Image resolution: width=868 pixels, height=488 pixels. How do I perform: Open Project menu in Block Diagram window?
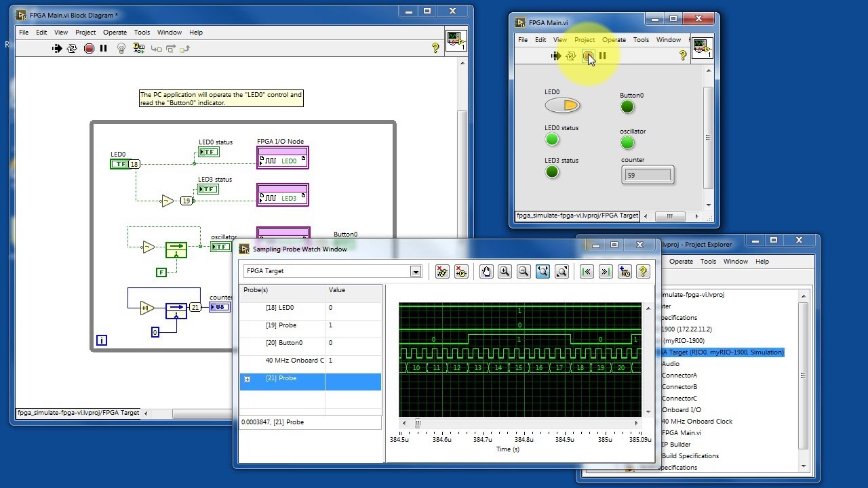pos(85,32)
